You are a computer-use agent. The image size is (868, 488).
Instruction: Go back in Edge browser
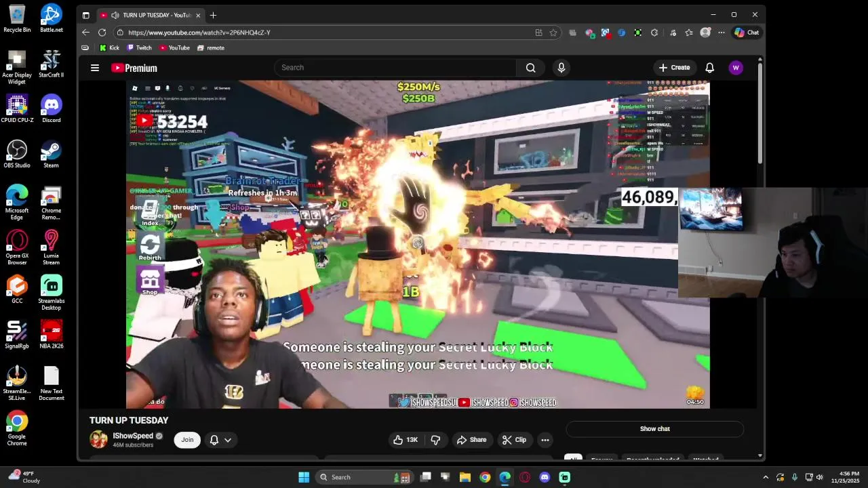click(85, 33)
